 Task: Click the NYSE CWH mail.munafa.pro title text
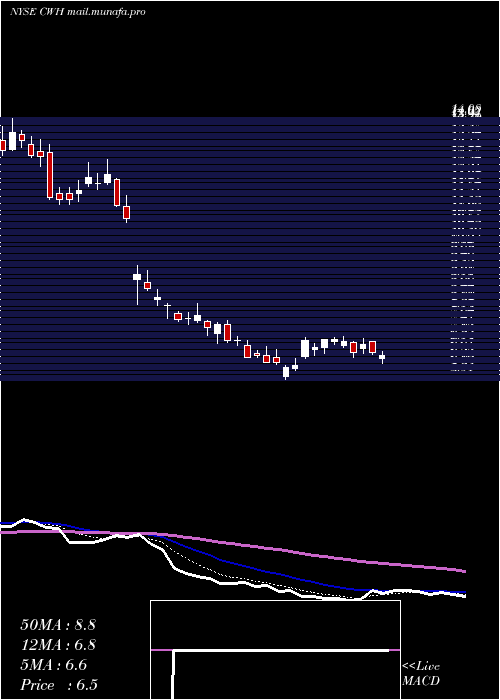pyautogui.click(x=77, y=12)
